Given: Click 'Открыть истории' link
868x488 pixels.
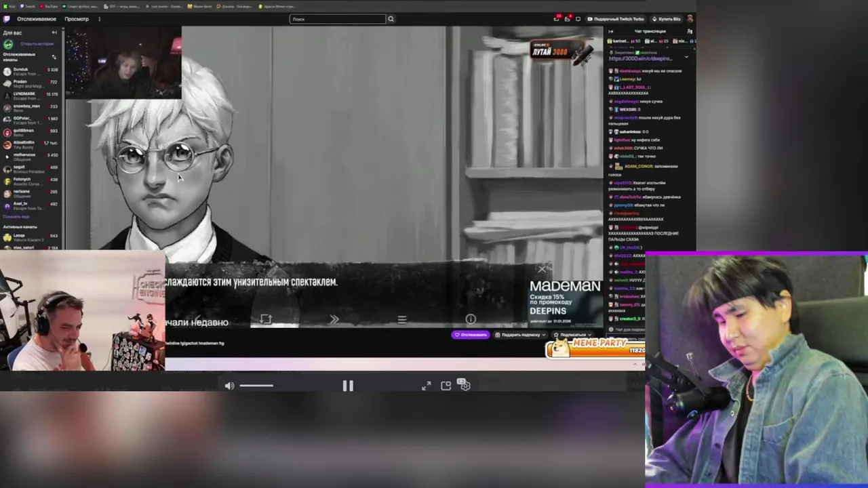Looking at the screenshot, I should point(37,43).
